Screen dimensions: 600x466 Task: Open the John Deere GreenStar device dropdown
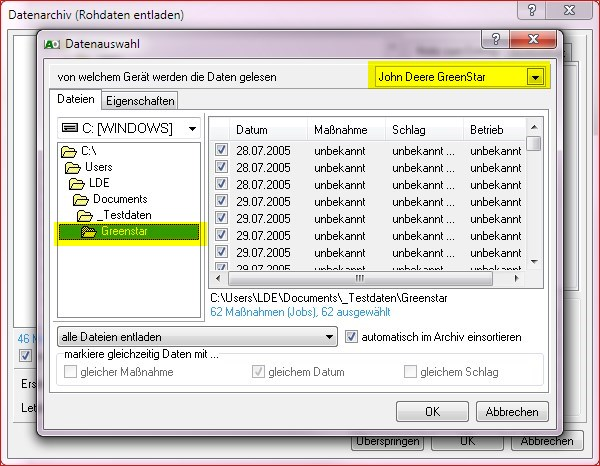535,78
